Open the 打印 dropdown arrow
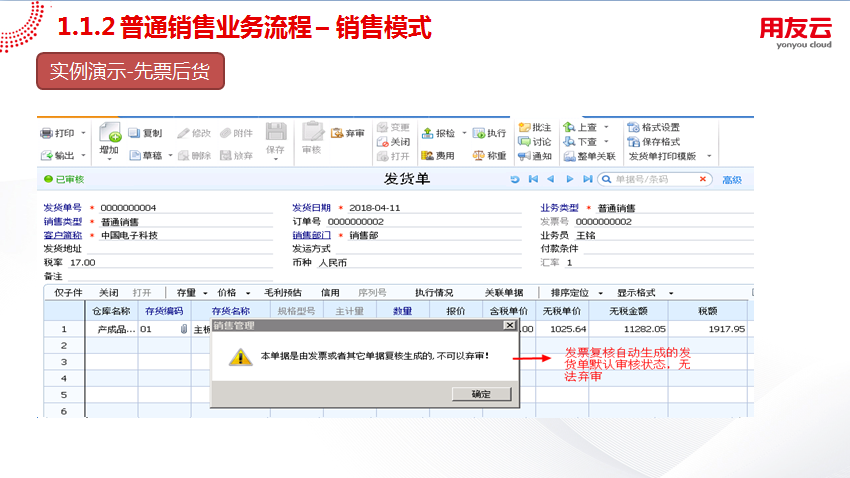The height and width of the screenshot is (478, 850). tap(83, 133)
